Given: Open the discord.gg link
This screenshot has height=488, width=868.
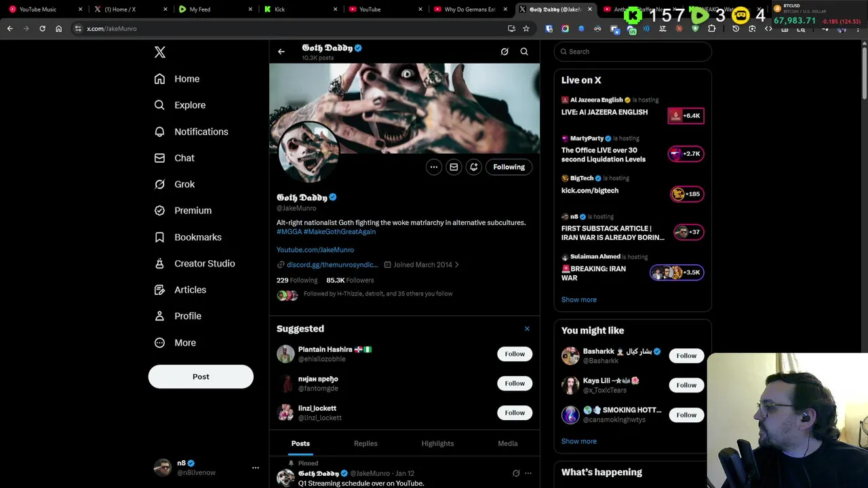Looking at the screenshot, I should pos(332,265).
